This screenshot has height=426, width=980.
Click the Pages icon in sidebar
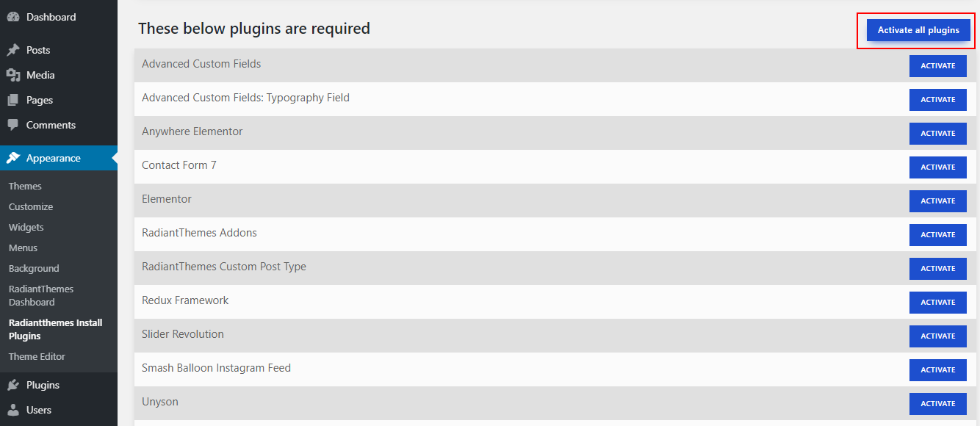pyautogui.click(x=13, y=100)
